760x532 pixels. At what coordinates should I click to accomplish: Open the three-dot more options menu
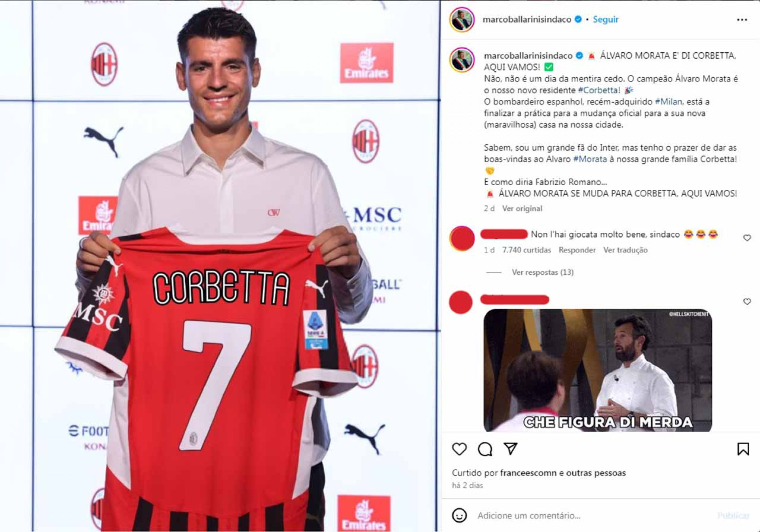click(742, 19)
